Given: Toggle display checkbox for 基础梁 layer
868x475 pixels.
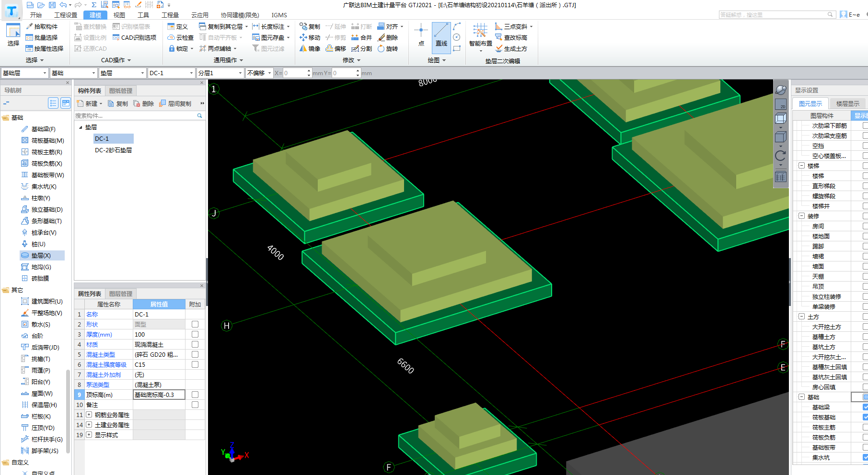Looking at the screenshot, I should [x=865, y=407].
